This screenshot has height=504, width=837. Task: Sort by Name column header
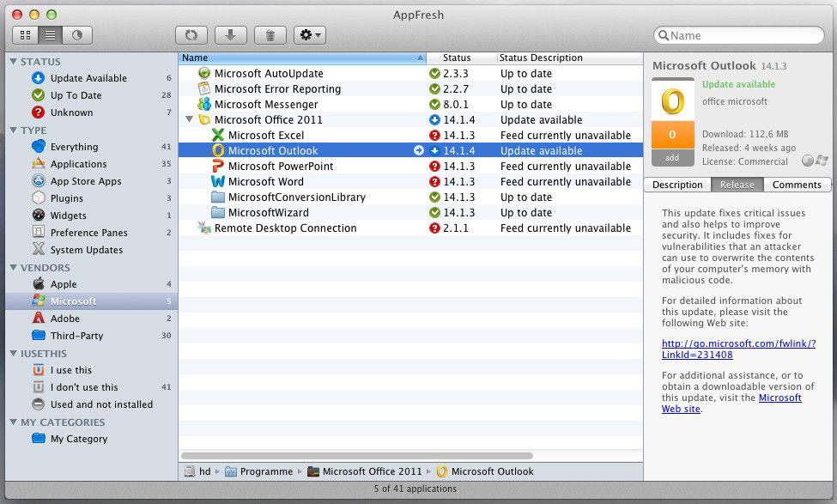tap(302, 58)
